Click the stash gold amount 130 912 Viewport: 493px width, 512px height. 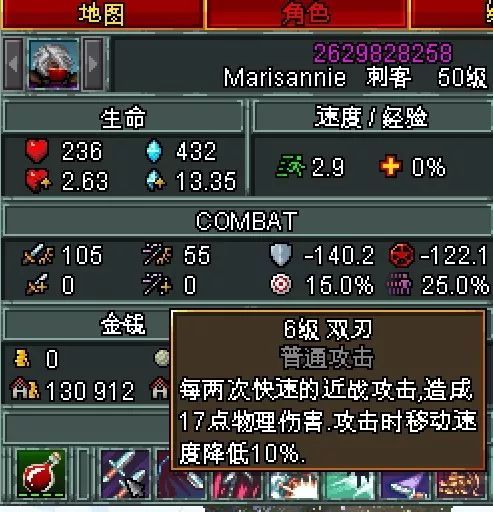90,391
